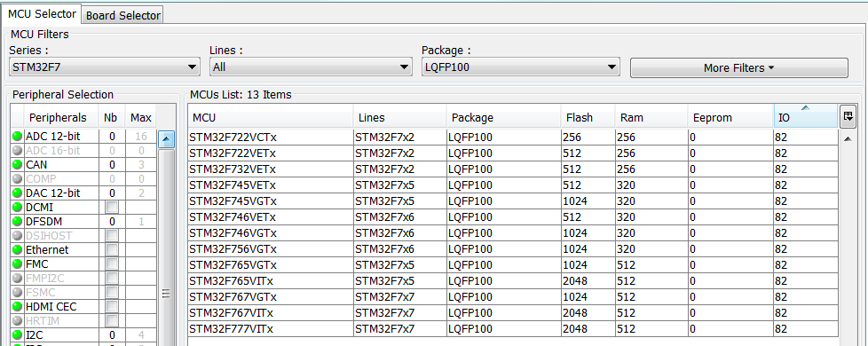
Task: Click peripheral list scrollbar up arrow
Action: [167, 139]
